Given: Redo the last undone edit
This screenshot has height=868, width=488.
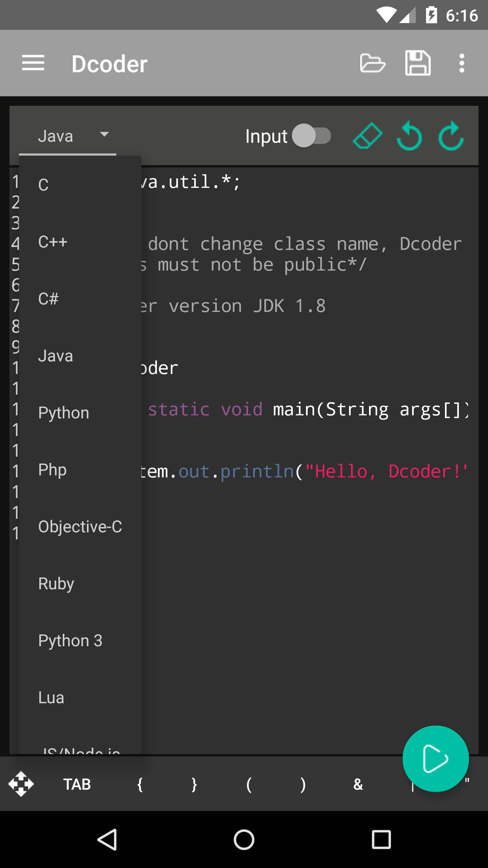Looking at the screenshot, I should point(452,135).
